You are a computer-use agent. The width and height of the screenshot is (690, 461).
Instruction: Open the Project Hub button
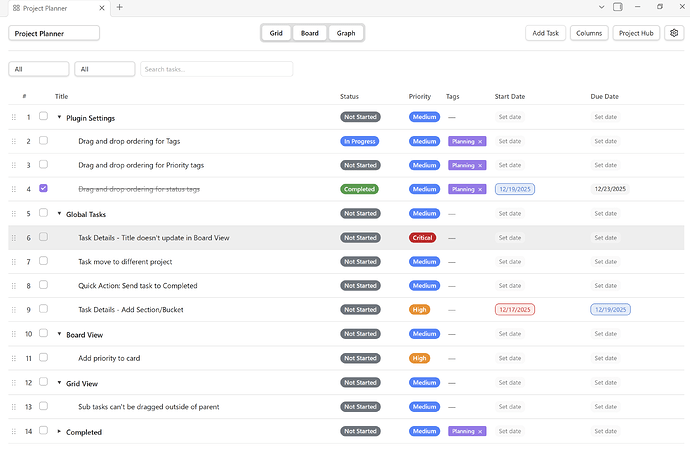pyautogui.click(x=636, y=33)
